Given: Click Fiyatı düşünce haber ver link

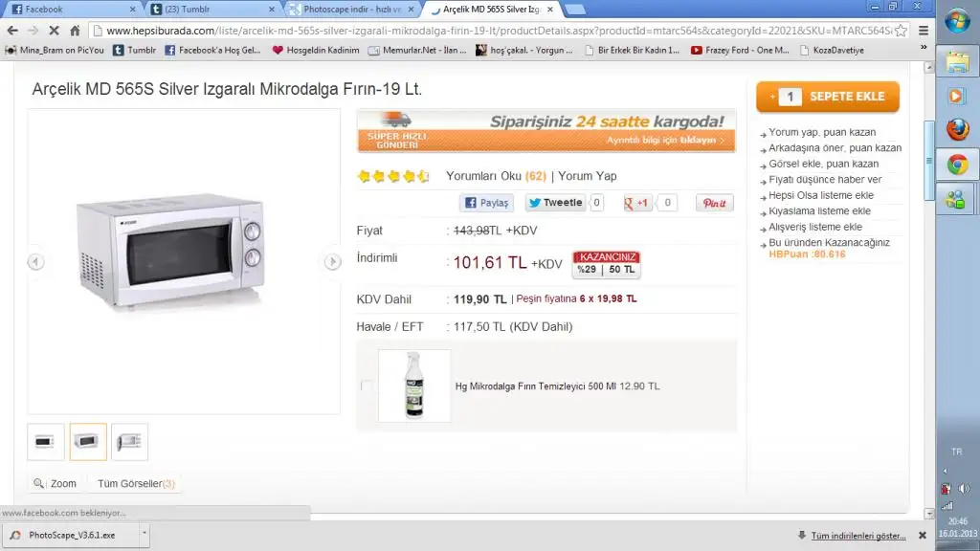Looking at the screenshot, I should [825, 179].
